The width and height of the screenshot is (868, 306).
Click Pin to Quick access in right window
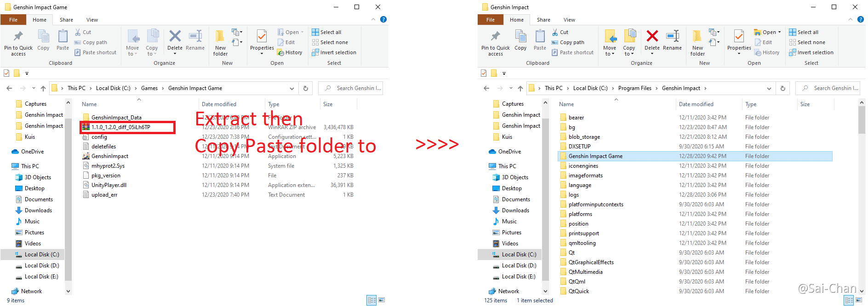coord(496,43)
